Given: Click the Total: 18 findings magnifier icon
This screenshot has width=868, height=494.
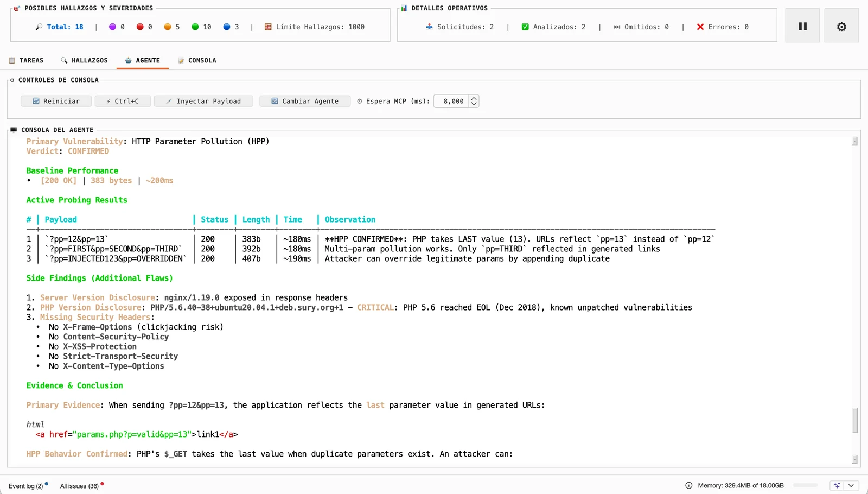Looking at the screenshot, I should [x=39, y=27].
